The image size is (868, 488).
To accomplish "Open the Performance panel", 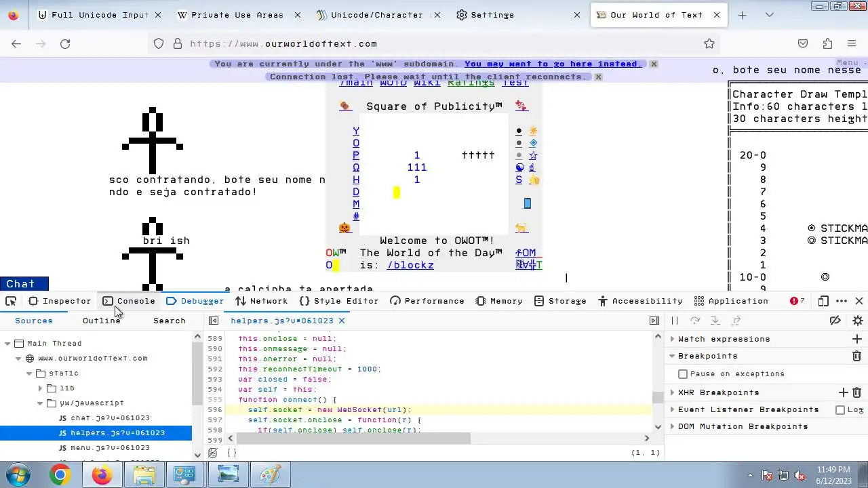I will click(x=427, y=301).
